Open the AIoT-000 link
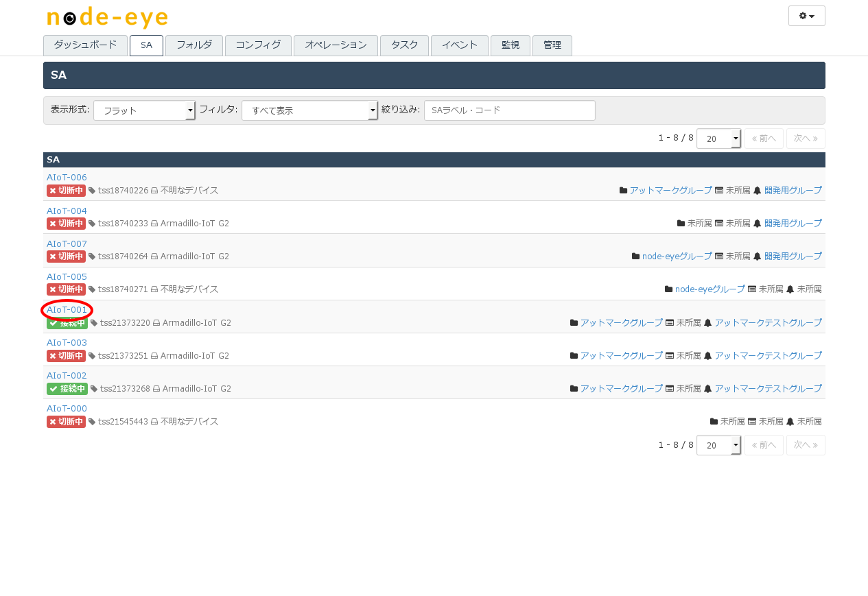The image size is (868, 596). 67,408
